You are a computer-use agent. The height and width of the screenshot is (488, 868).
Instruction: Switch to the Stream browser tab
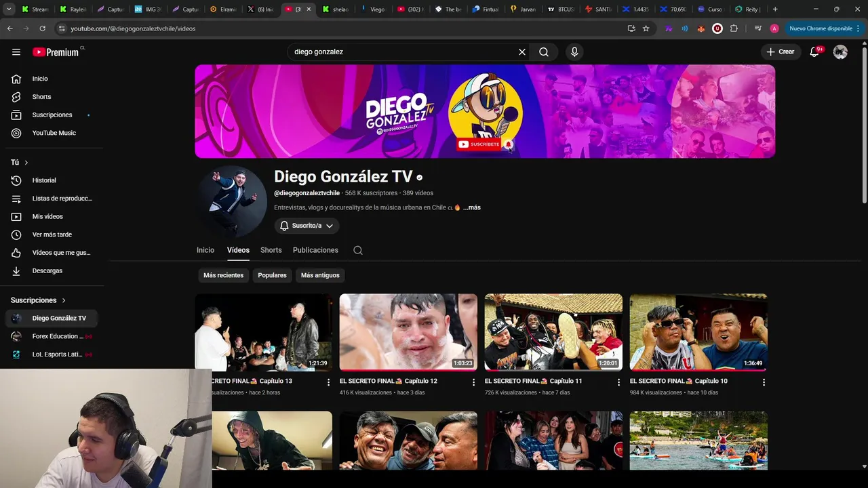click(35, 9)
